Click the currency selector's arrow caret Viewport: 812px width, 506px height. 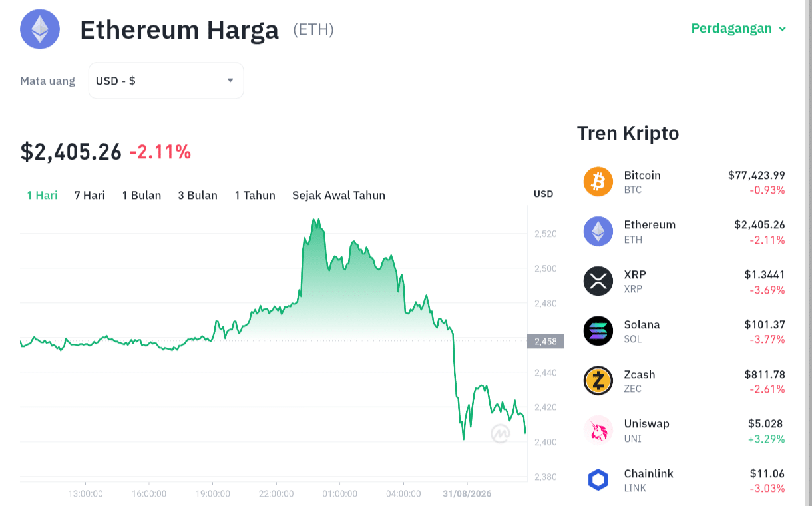[230, 81]
